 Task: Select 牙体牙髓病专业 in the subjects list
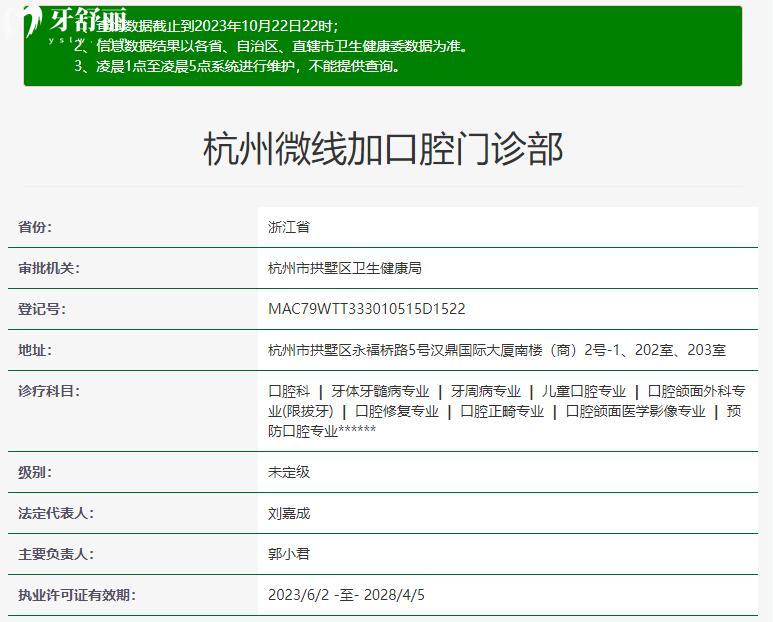[380, 391]
